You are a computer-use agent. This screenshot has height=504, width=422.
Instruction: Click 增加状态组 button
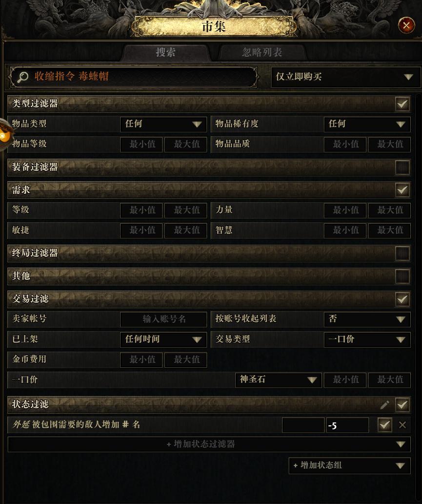(349, 465)
